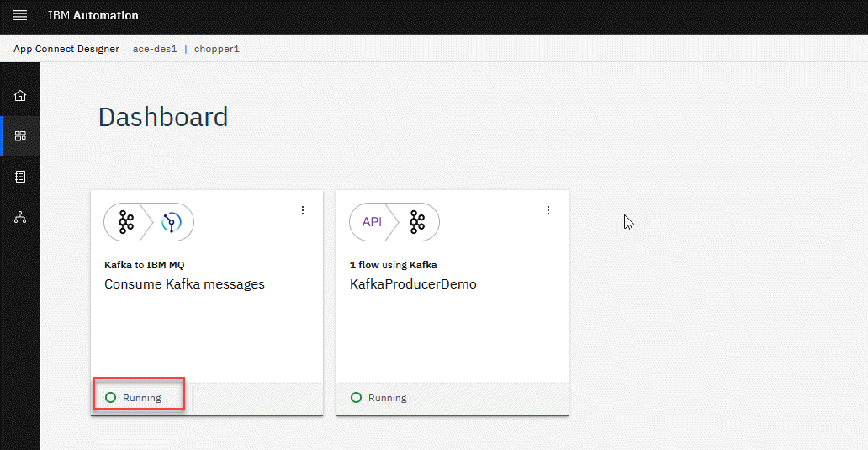Select the Dashboard icon in sidebar
The width and height of the screenshot is (868, 450).
[20, 136]
